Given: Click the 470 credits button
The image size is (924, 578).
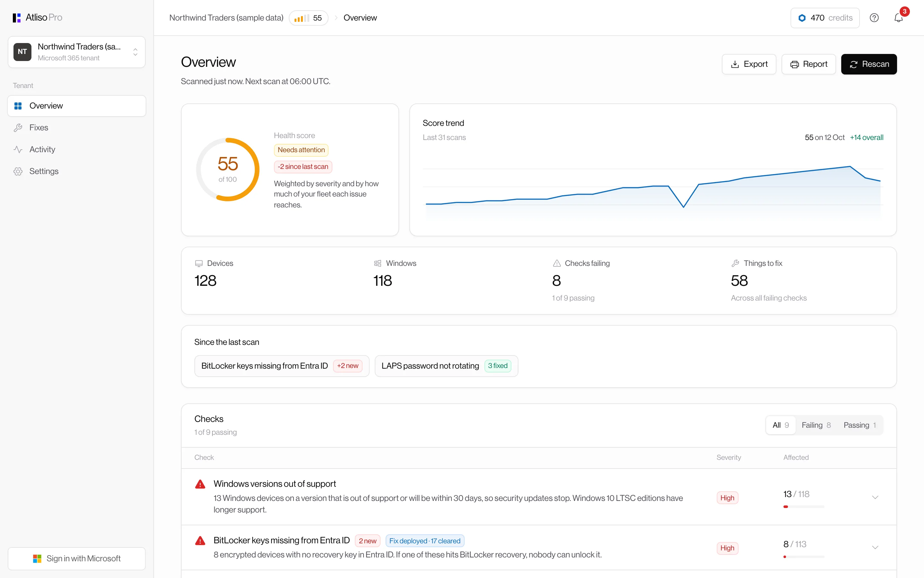Looking at the screenshot, I should [825, 18].
